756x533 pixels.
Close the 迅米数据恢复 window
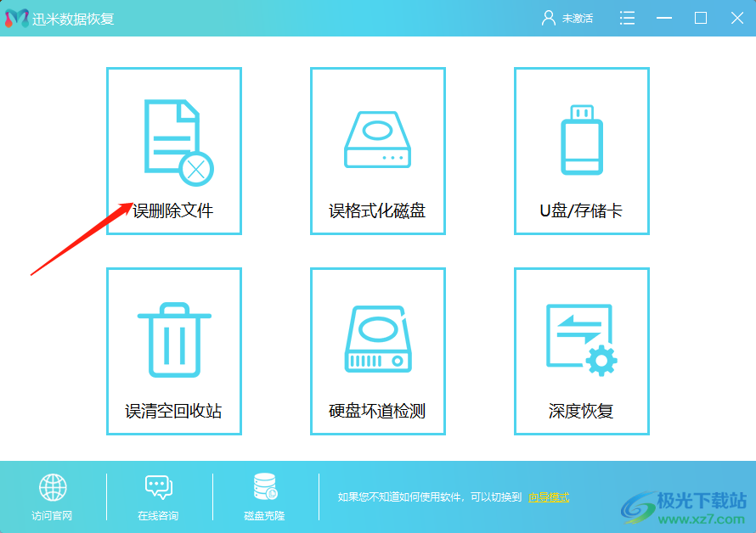tap(736, 19)
